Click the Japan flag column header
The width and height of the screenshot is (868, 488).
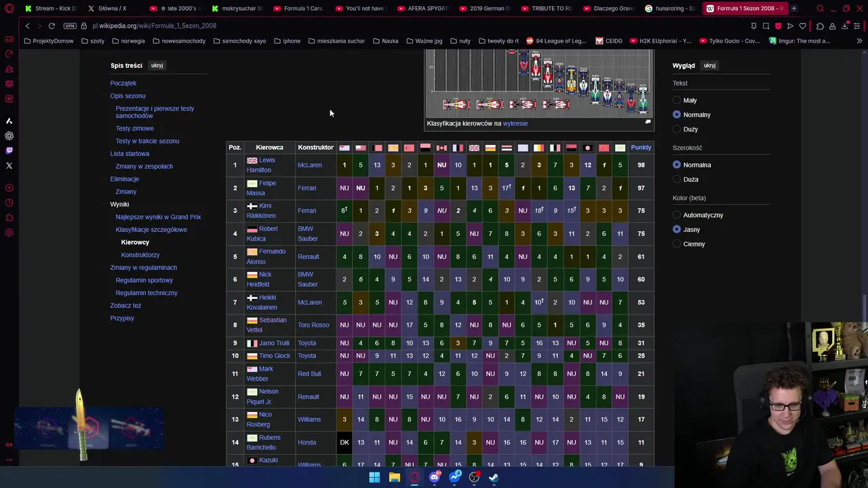(x=587, y=148)
